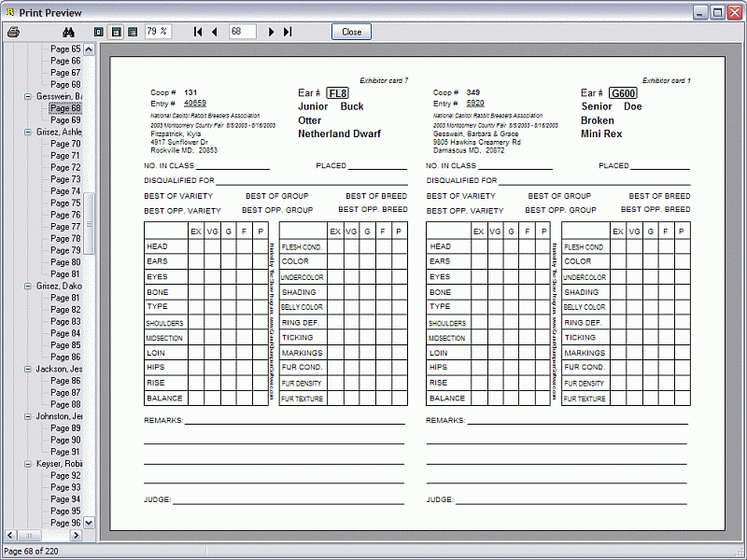Viewport: 747px width, 560px height.
Task: Click the Mini Rex breed text
Action: 601,133
